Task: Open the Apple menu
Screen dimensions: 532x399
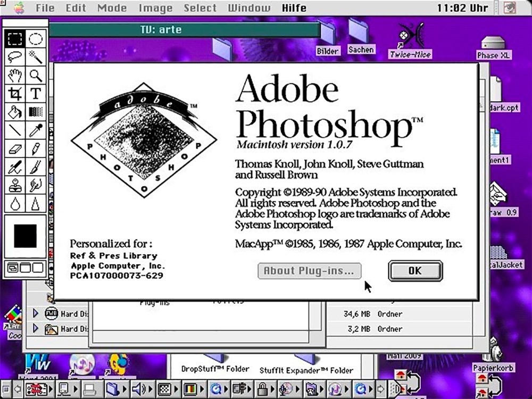Action: coord(19,7)
